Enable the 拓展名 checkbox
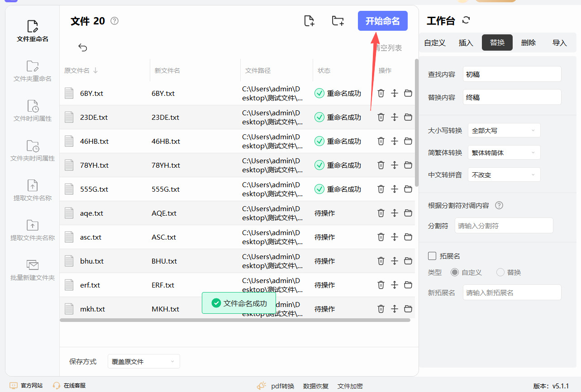Screen dimensions: 581x392 tap(432, 256)
